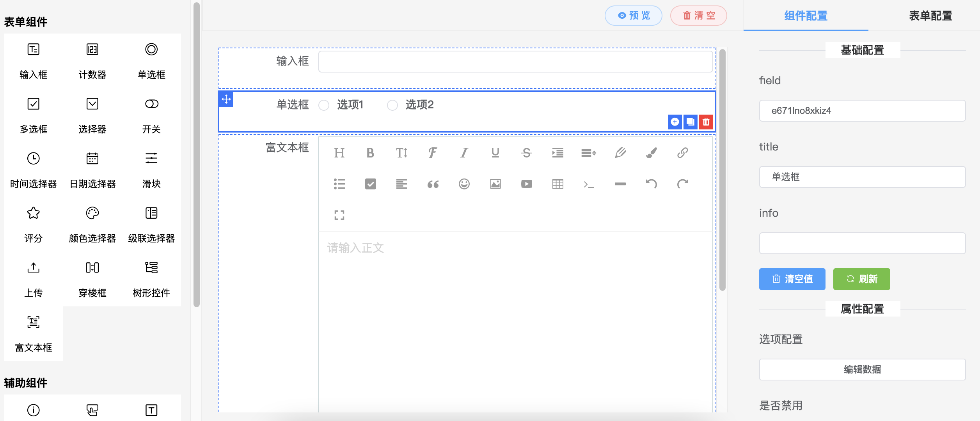Click the red delete icon on radio row

(x=706, y=122)
